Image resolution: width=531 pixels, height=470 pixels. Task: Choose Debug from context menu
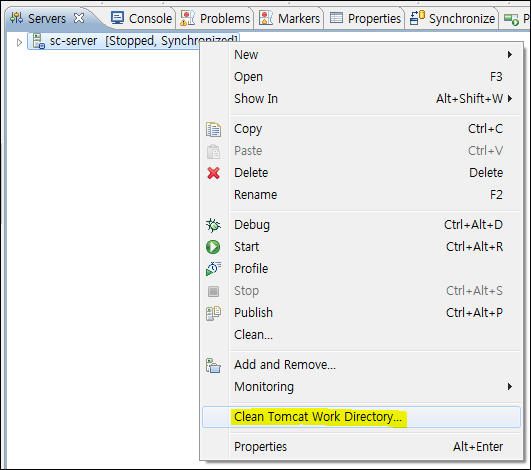[361, 225]
